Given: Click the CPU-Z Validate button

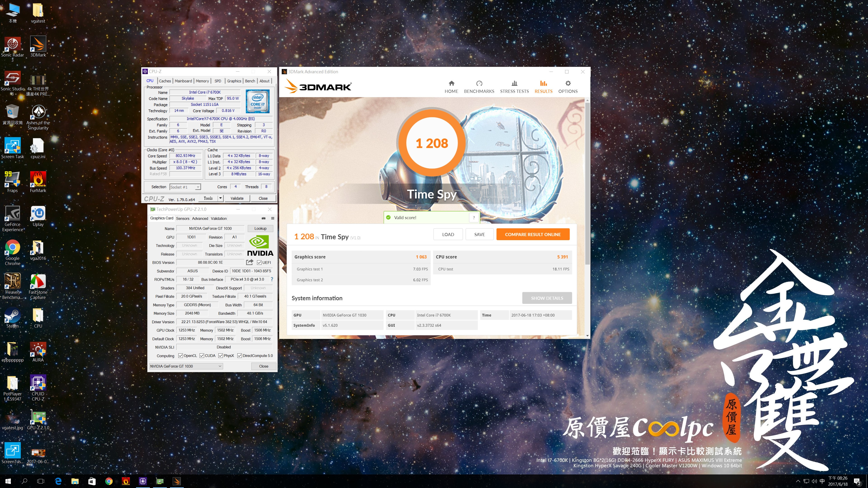Looking at the screenshot, I should coord(237,198).
